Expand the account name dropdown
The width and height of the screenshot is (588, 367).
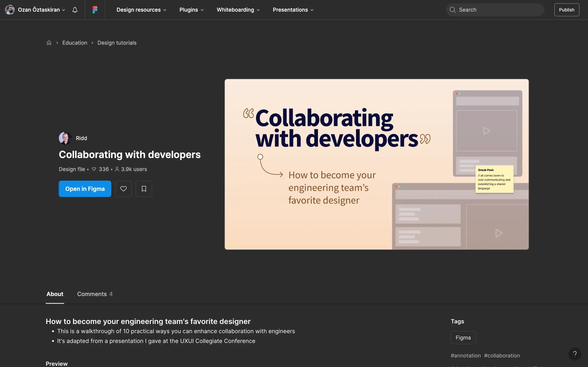coord(64,10)
